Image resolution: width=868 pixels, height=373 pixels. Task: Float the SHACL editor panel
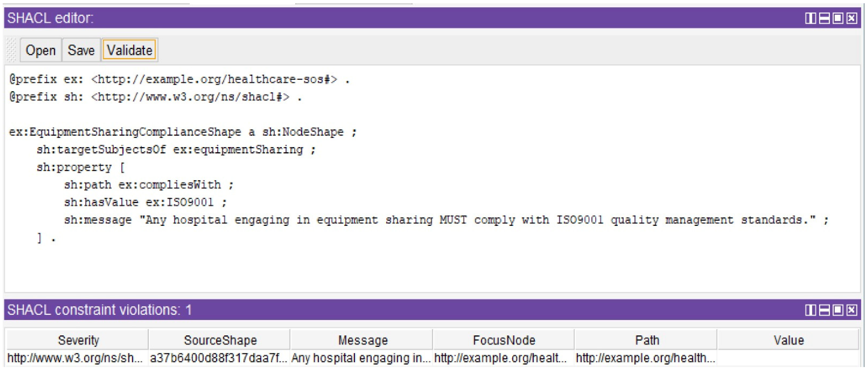click(x=838, y=18)
